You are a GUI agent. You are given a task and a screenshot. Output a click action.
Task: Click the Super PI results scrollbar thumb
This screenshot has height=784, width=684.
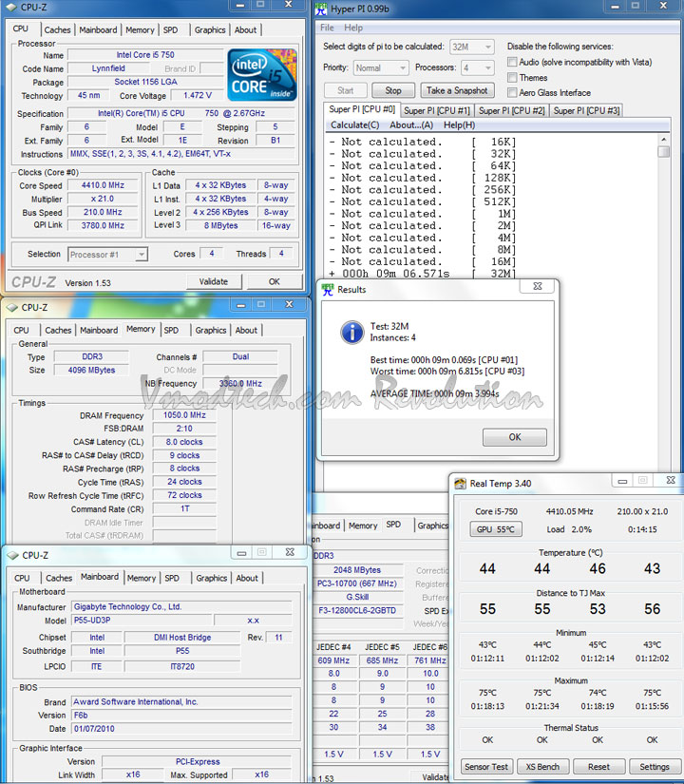(x=664, y=151)
